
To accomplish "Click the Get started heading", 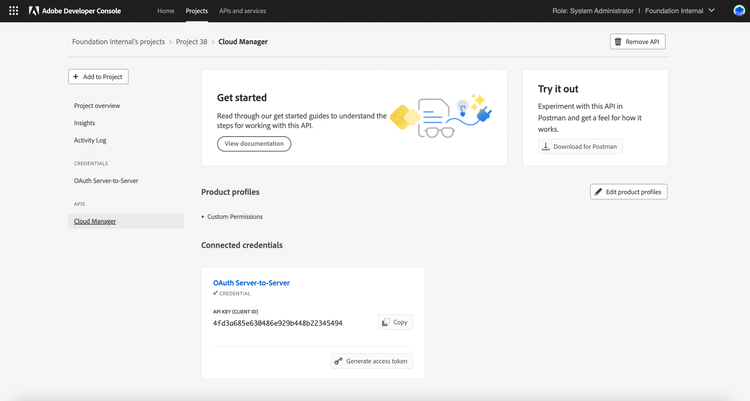I will [x=242, y=98].
